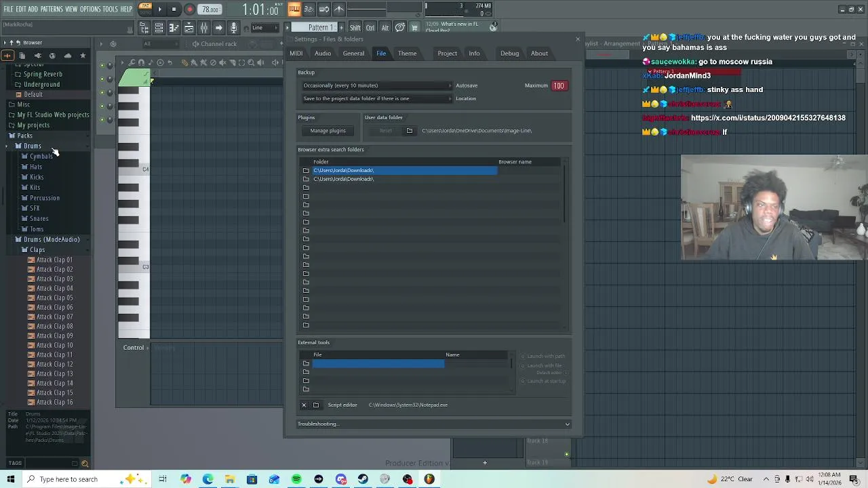This screenshot has height=488, width=868.
Task: Click the browser favorites star icon
Action: click(83, 56)
